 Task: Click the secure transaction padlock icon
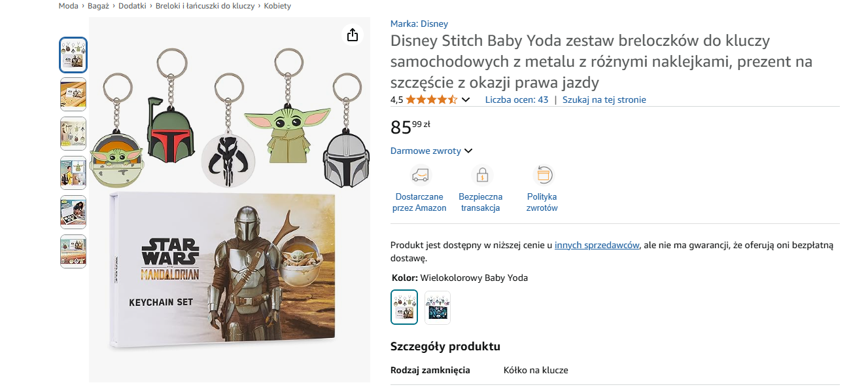[x=481, y=175]
